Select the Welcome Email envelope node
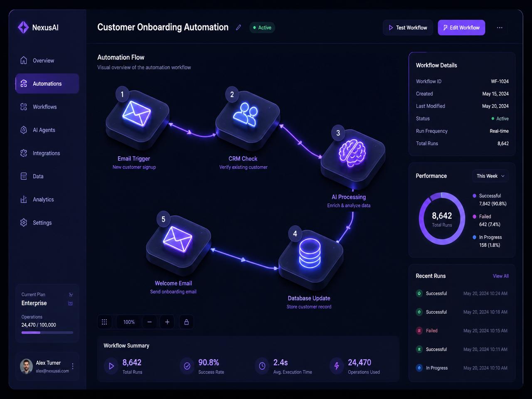 tap(178, 246)
